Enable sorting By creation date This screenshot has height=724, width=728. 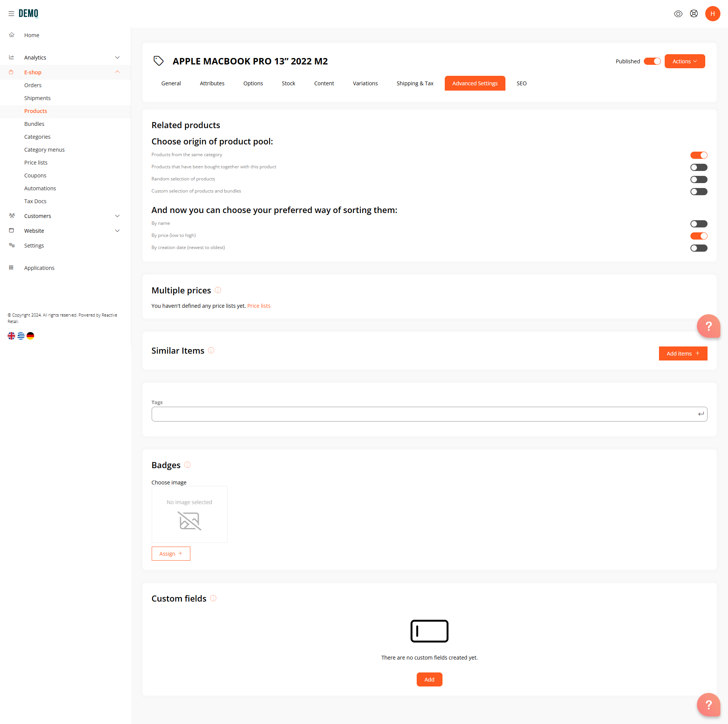pyautogui.click(x=699, y=248)
